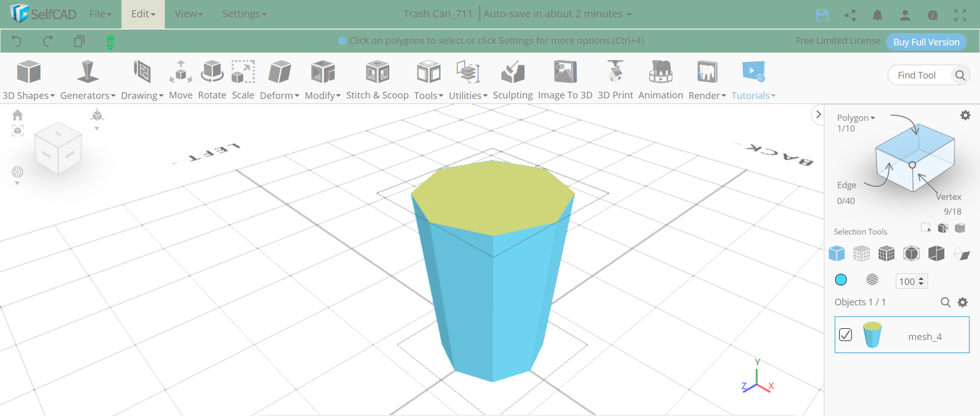
Task: Click the checkered sphere brush swatch
Action: click(x=872, y=279)
